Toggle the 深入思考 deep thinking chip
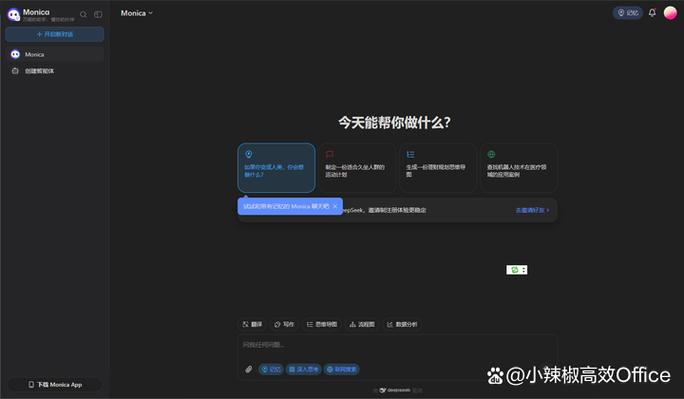Image resolution: width=684 pixels, height=399 pixels. coord(304,369)
